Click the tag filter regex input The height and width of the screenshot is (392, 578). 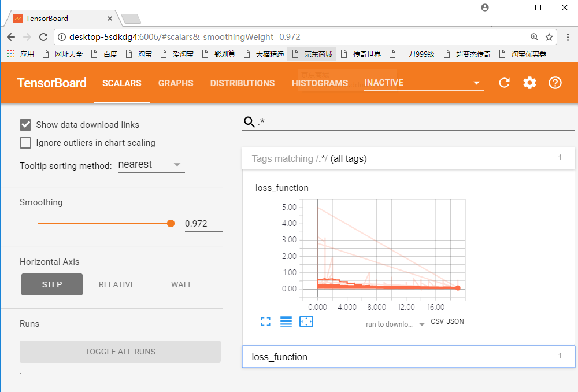pyautogui.click(x=416, y=121)
